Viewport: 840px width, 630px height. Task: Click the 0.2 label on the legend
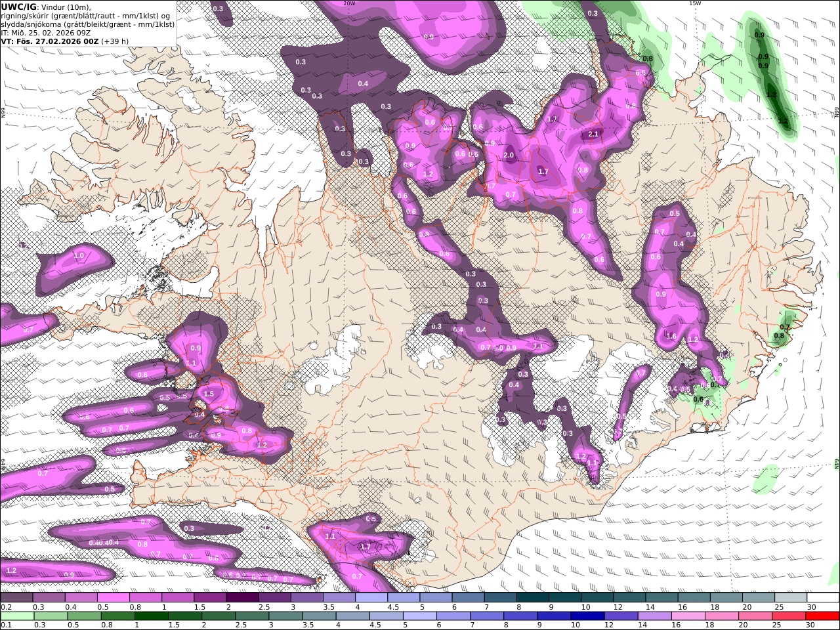pos(6,607)
